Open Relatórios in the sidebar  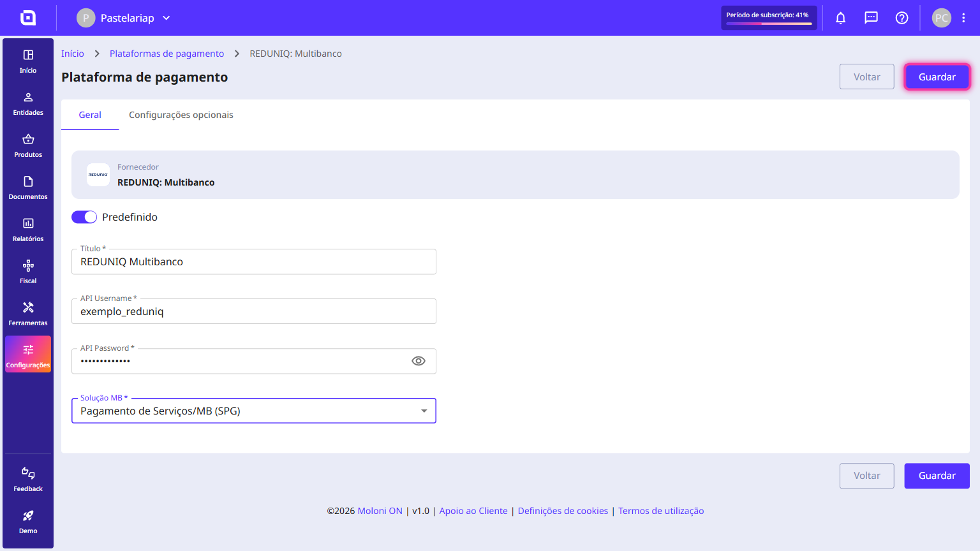(28, 230)
